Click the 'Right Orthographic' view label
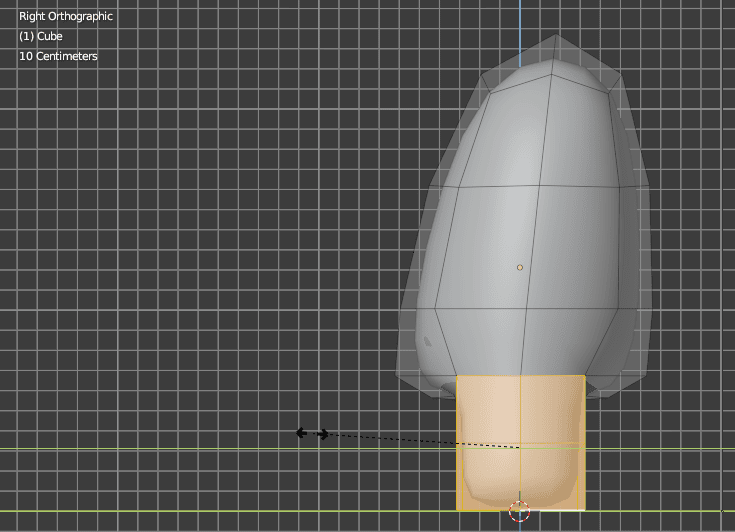The width and height of the screenshot is (735, 532). click(66, 16)
